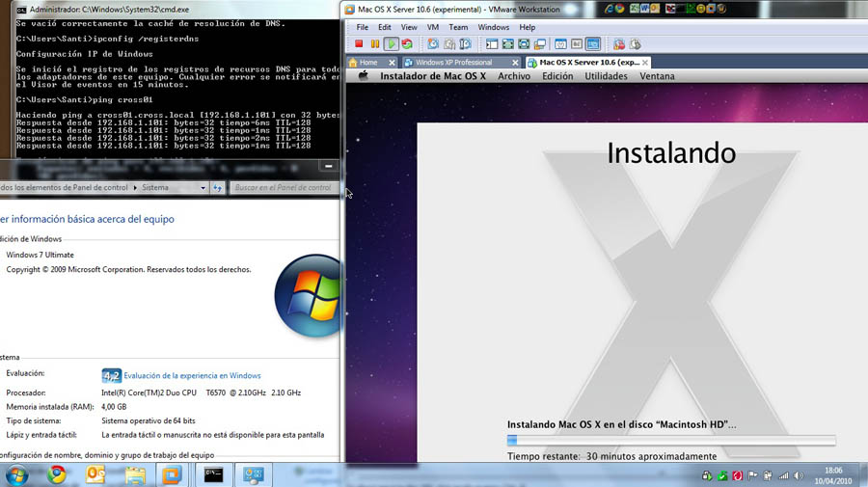The image size is (868, 487).
Task: Open the VM menu in VMware Workstation
Action: 433,27
